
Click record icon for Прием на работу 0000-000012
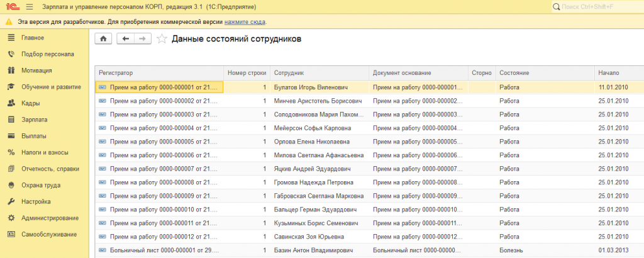click(x=103, y=236)
